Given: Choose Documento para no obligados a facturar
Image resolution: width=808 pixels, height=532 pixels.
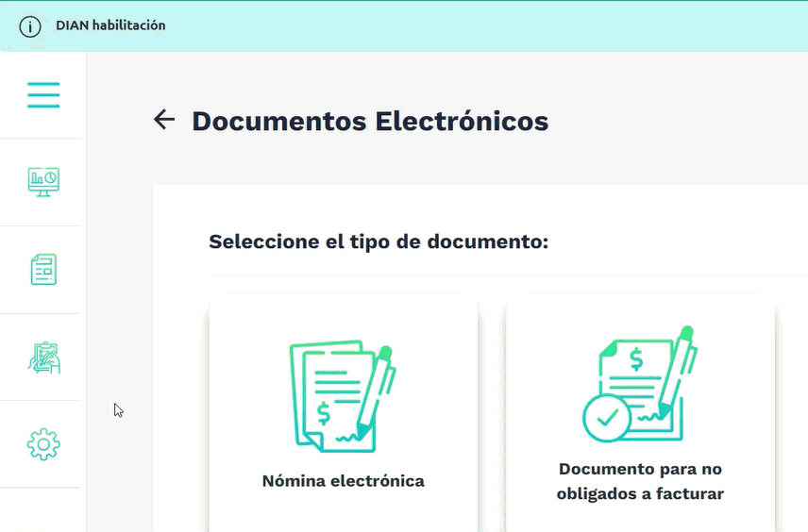Looking at the screenshot, I should coord(639,481).
